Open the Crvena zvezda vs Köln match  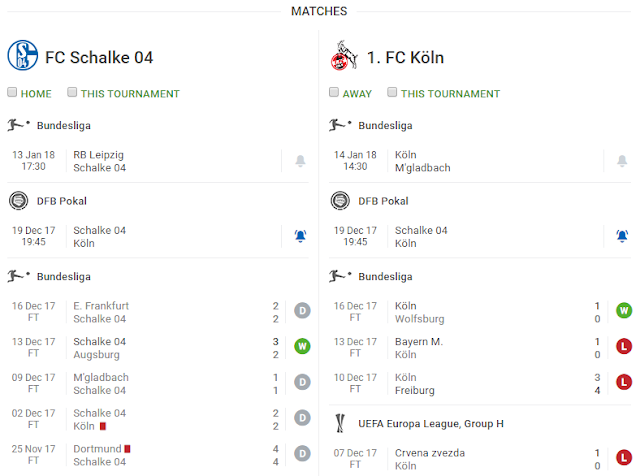(470, 459)
